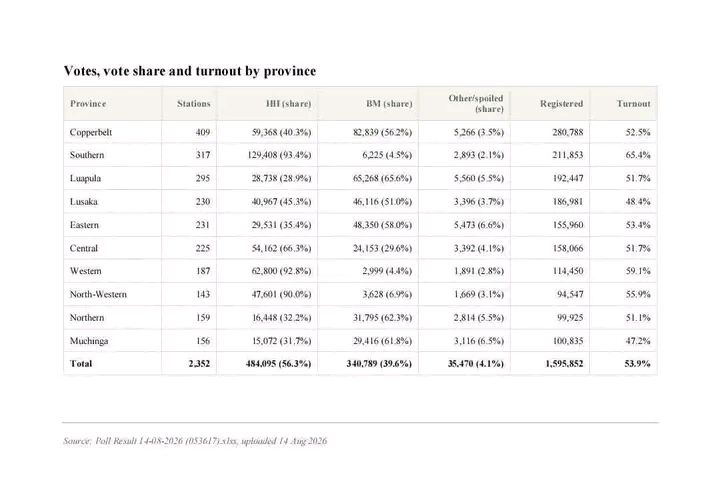The image size is (720, 500).
Task: Click the table title heading
Action: click(x=190, y=71)
